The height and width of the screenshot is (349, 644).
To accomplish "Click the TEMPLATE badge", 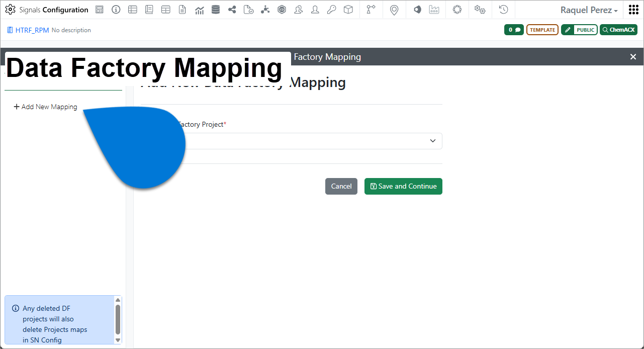I will [542, 30].
